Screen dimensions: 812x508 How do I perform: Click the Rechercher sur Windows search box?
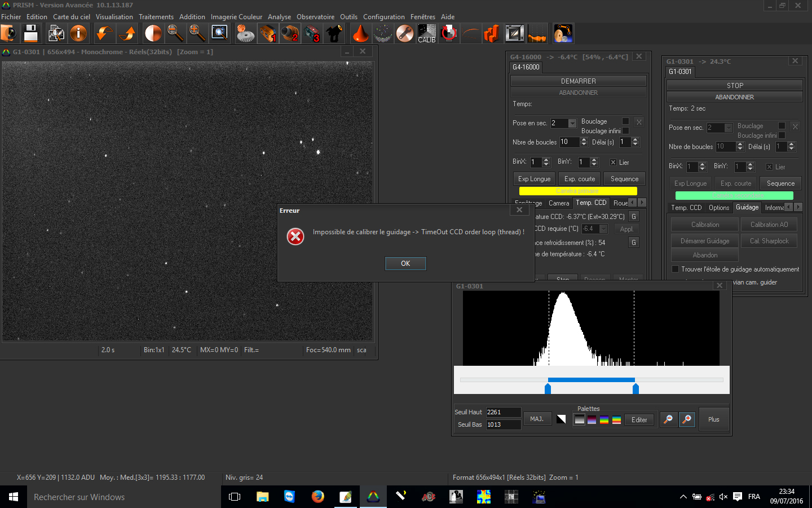(x=124, y=497)
